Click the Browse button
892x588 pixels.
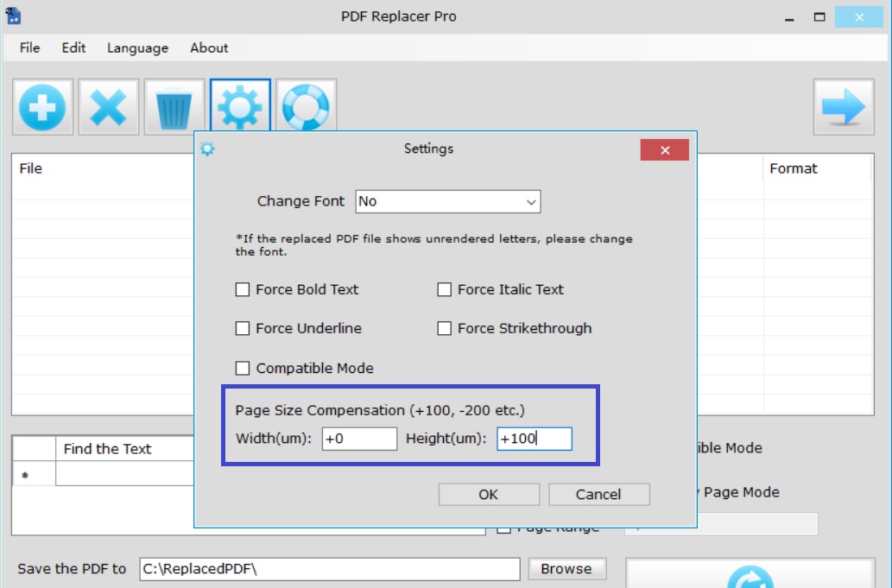(566, 569)
